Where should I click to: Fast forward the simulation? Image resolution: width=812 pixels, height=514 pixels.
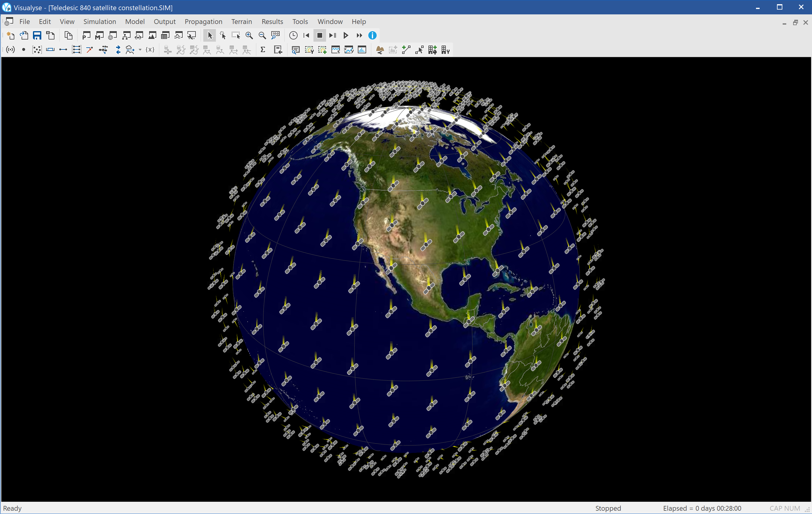359,35
